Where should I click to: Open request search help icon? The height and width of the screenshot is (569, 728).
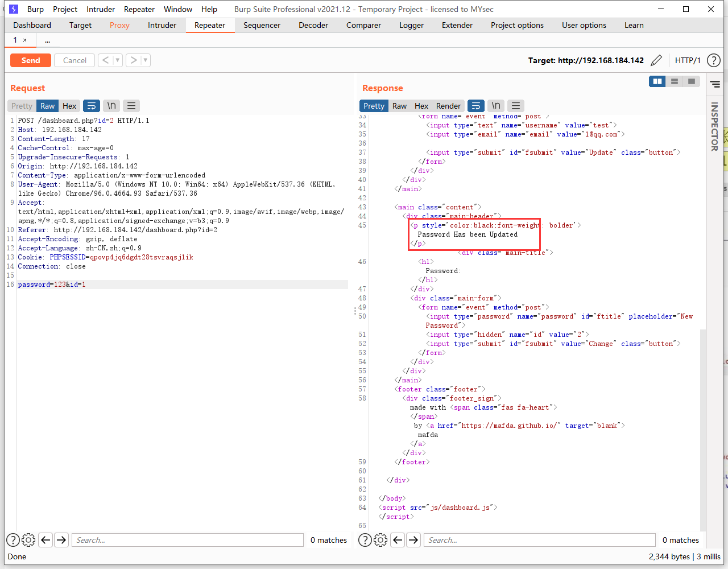(x=13, y=540)
